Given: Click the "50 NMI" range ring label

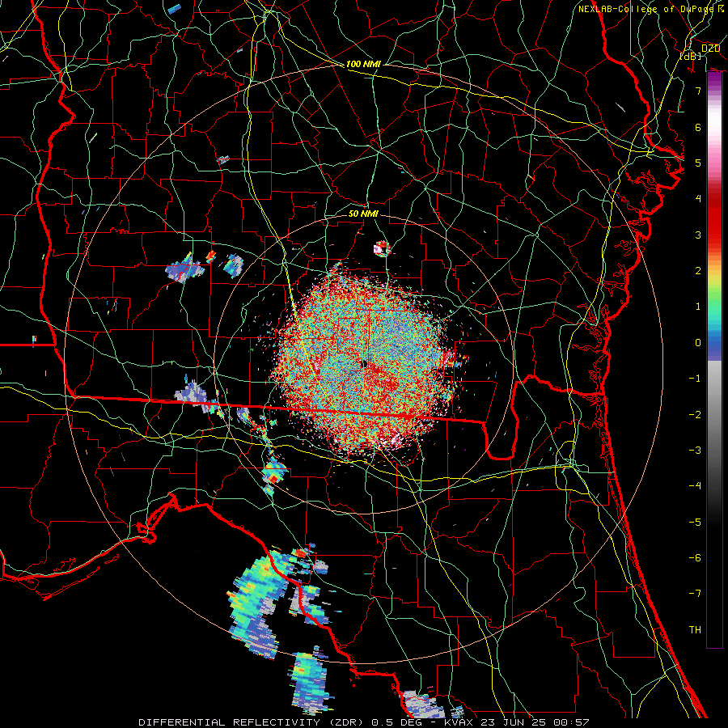Looking at the screenshot, I should (363, 214).
